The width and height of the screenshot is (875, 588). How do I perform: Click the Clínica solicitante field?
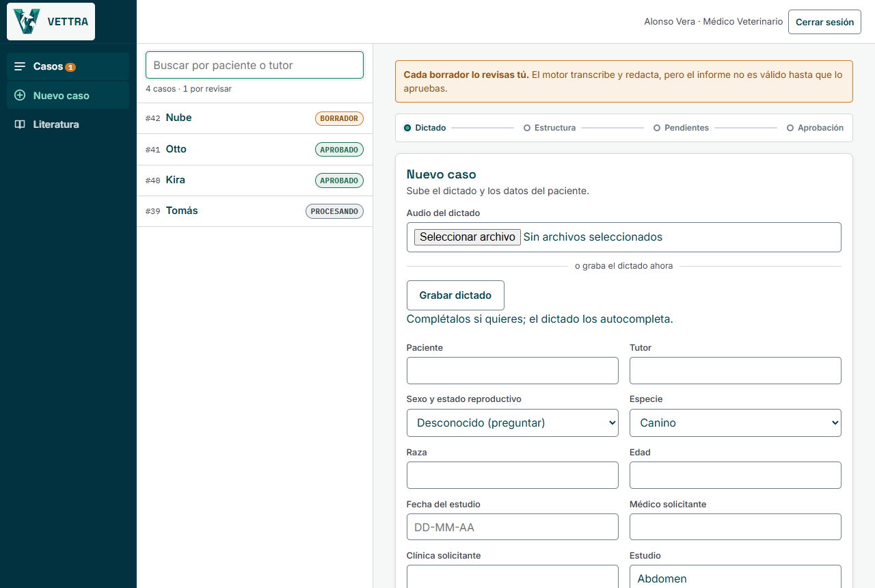pyautogui.click(x=513, y=576)
